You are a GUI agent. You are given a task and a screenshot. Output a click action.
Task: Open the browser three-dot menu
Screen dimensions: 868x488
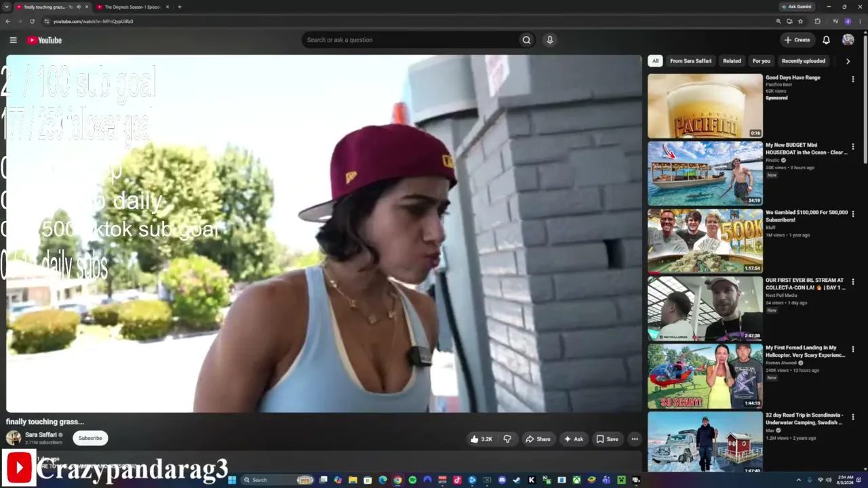tap(860, 21)
